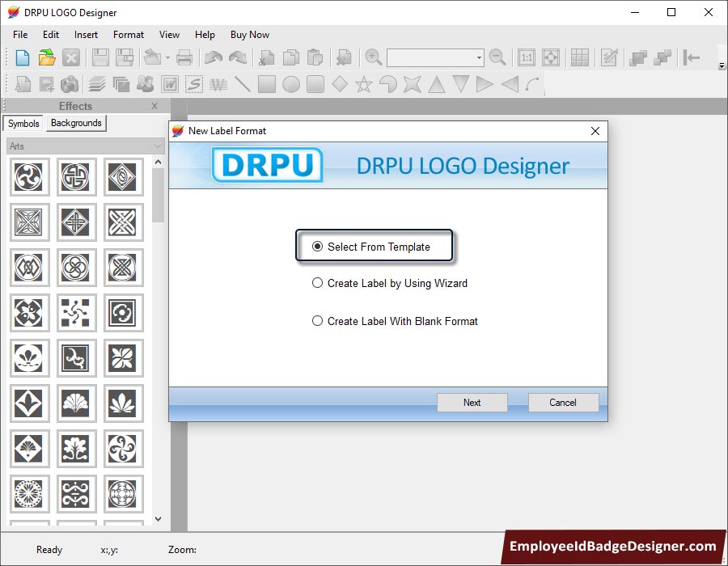Viewport: 728px width, 566px height.
Task: Select the diamond shape tool
Action: pyautogui.click(x=340, y=84)
